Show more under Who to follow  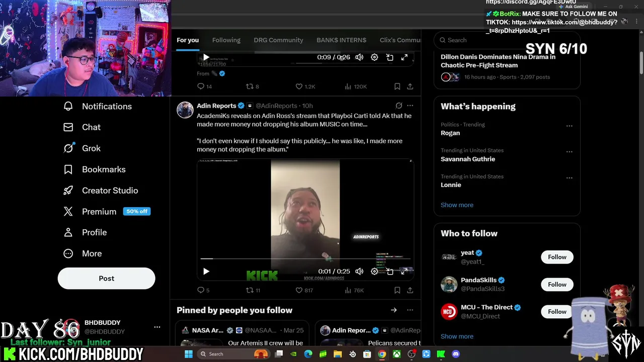[457, 336]
